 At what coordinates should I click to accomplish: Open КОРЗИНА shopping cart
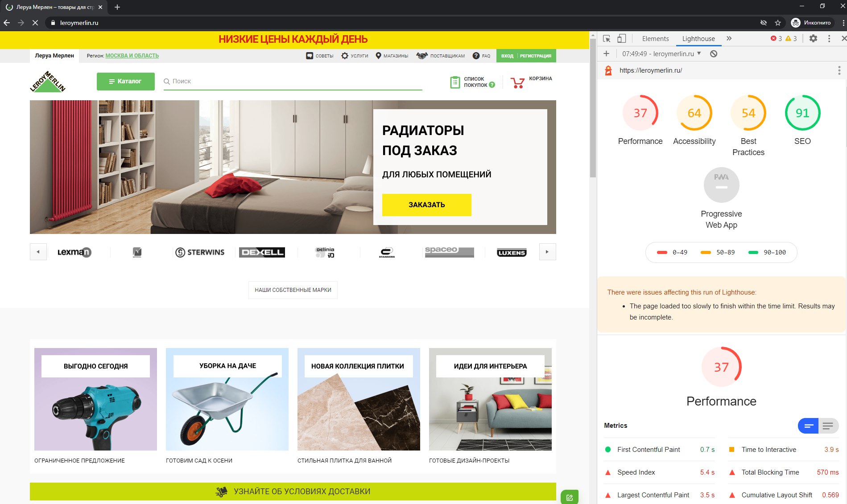tap(531, 82)
